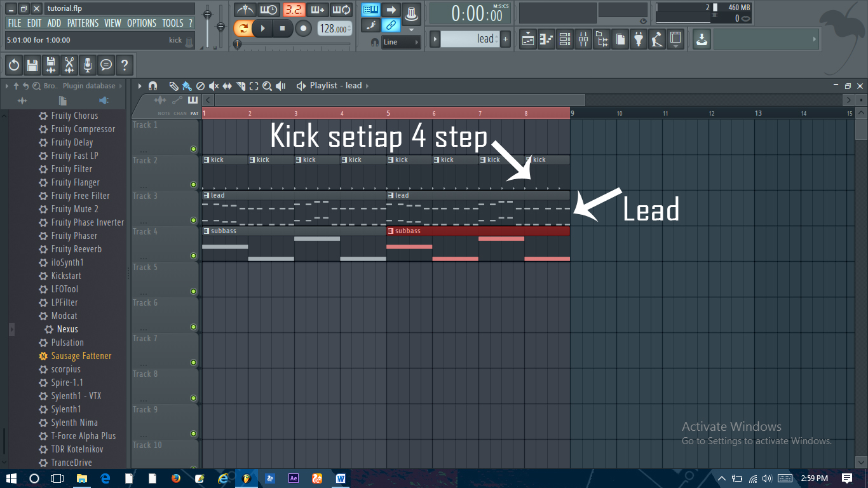Select the Zoom magnifier tool in Playlist
Screen dimensions: 868x488
[x=268, y=86]
